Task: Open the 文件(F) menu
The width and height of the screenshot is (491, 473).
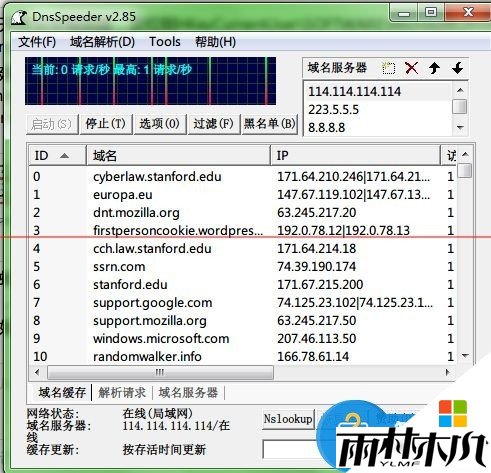Action: pyautogui.click(x=37, y=42)
